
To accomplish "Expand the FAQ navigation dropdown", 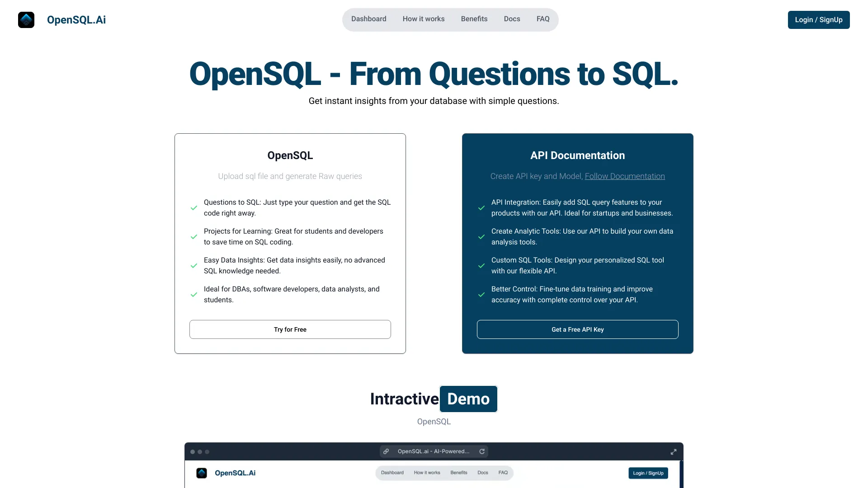I will click(x=542, y=19).
